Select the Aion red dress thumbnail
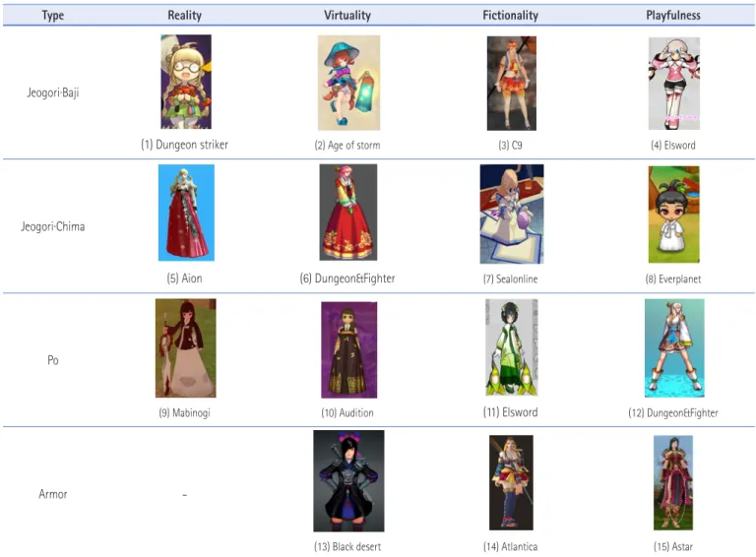Screen dimensions: 756x557 (186, 213)
